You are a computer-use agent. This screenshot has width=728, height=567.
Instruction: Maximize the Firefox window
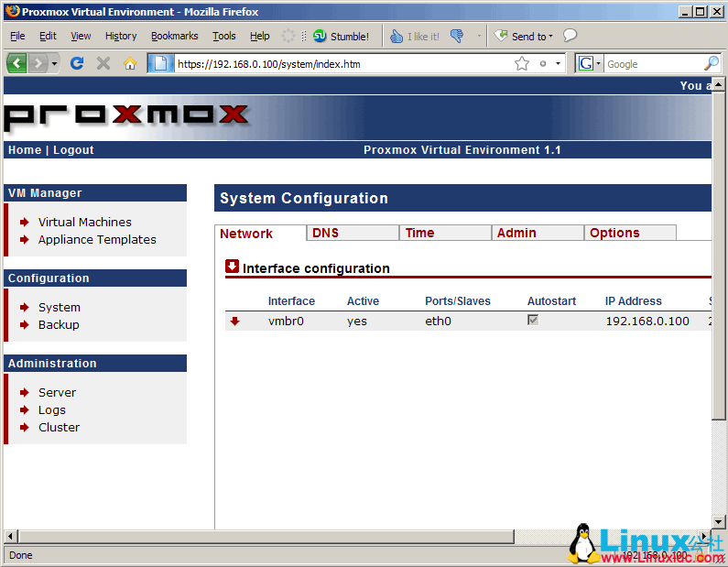tap(701, 12)
